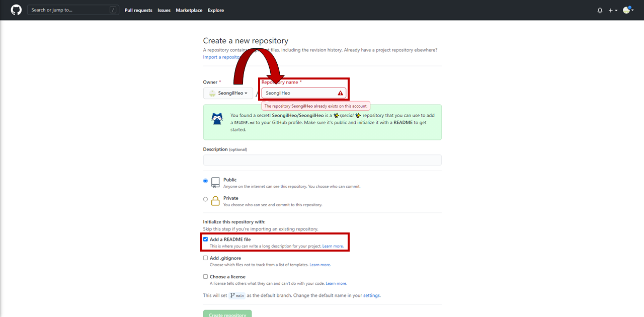Open the default branch settings link
644x317 pixels.
(x=372, y=295)
